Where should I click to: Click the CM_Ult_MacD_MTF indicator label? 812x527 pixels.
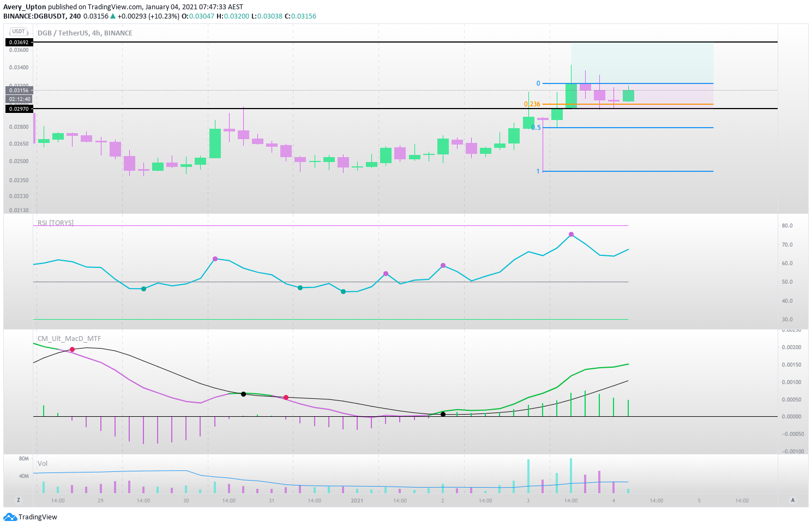click(69, 338)
